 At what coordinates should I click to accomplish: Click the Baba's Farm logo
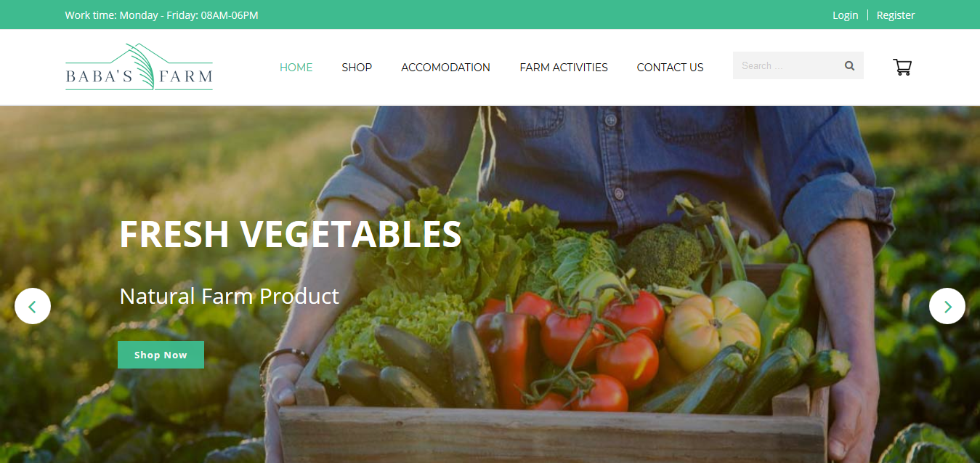click(139, 67)
